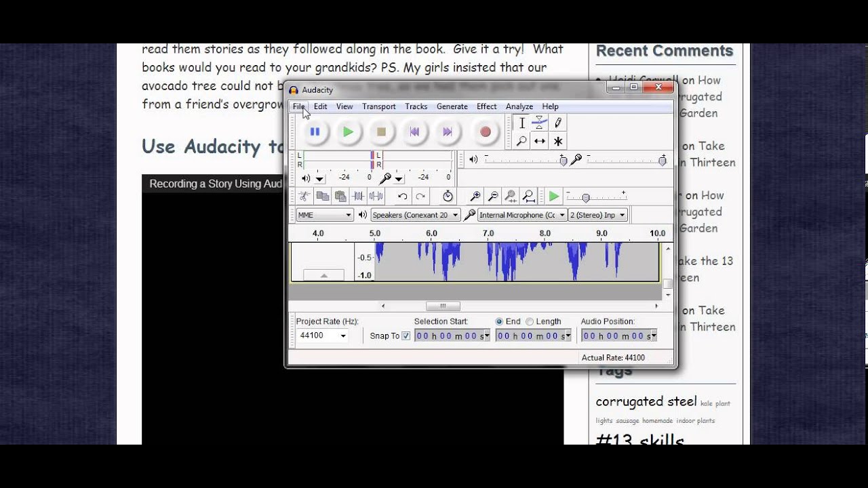This screenshot has height=488, width=868.
Task: Open '#13 skills' tag on webpage
Action: click(640, 440)
